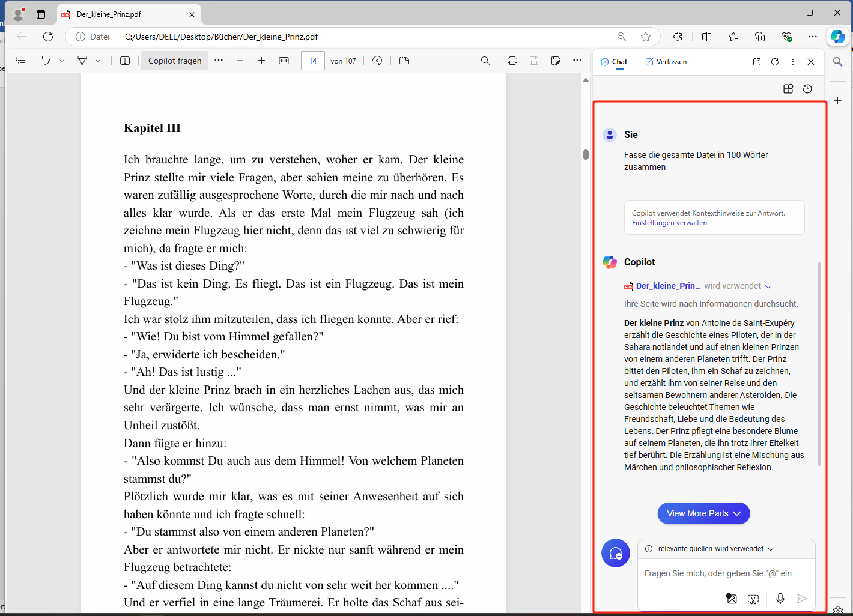The width and height of the screenshot is (853, 616).
Task: Select the add text tool
Action: tap(125, 61)
